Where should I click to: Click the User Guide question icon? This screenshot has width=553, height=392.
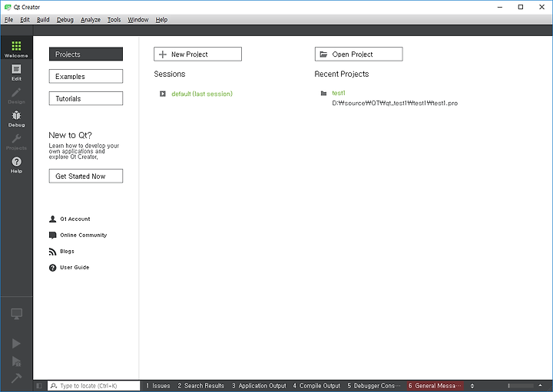click(52, 268)
